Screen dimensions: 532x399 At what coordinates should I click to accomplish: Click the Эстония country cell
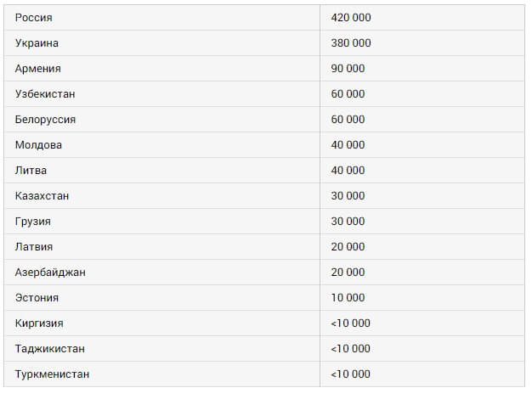(x=37, y=298)
